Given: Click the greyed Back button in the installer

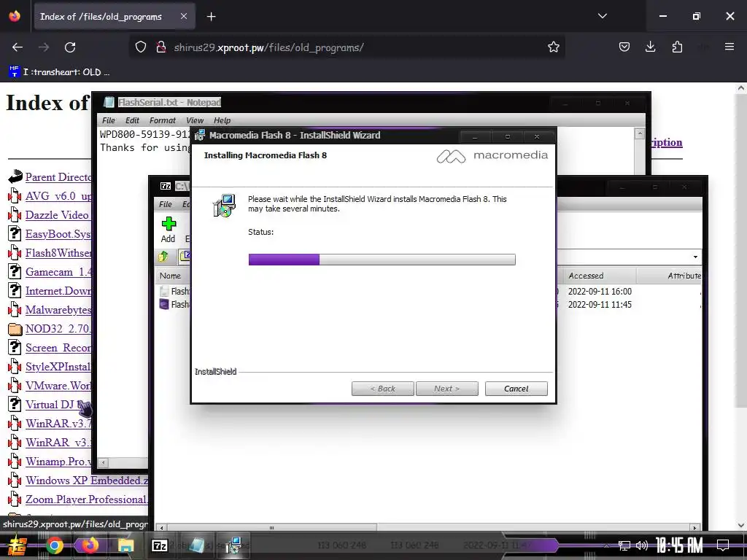Looking at the screenshot, I should pyautogui.click(x=382, y=389).
